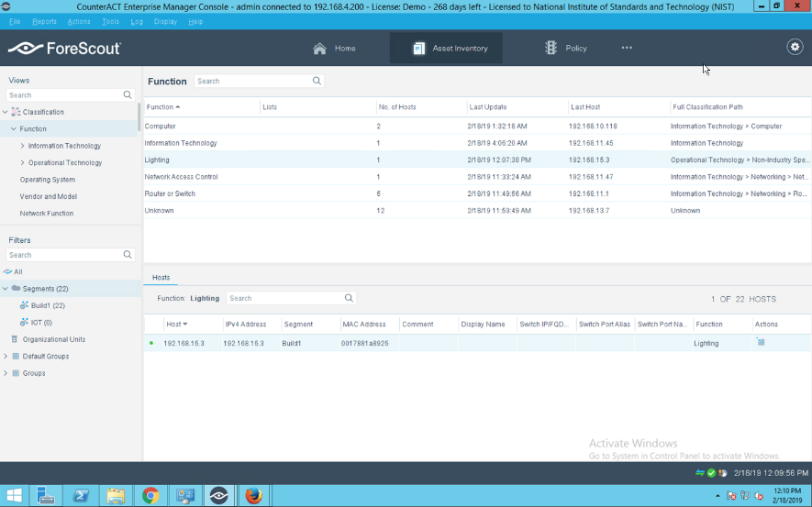Expand the Information Technology node
Screen dimensions: 812x507
click(x=22, y=146)
